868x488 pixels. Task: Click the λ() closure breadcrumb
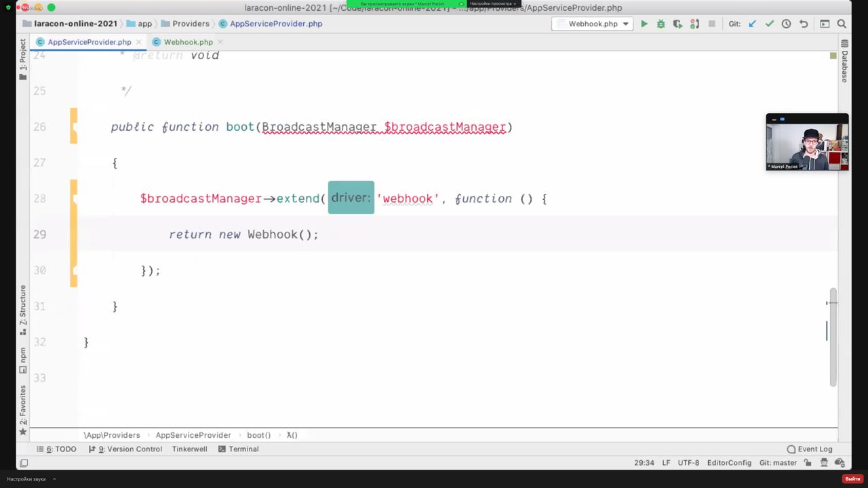click(292, 435)
